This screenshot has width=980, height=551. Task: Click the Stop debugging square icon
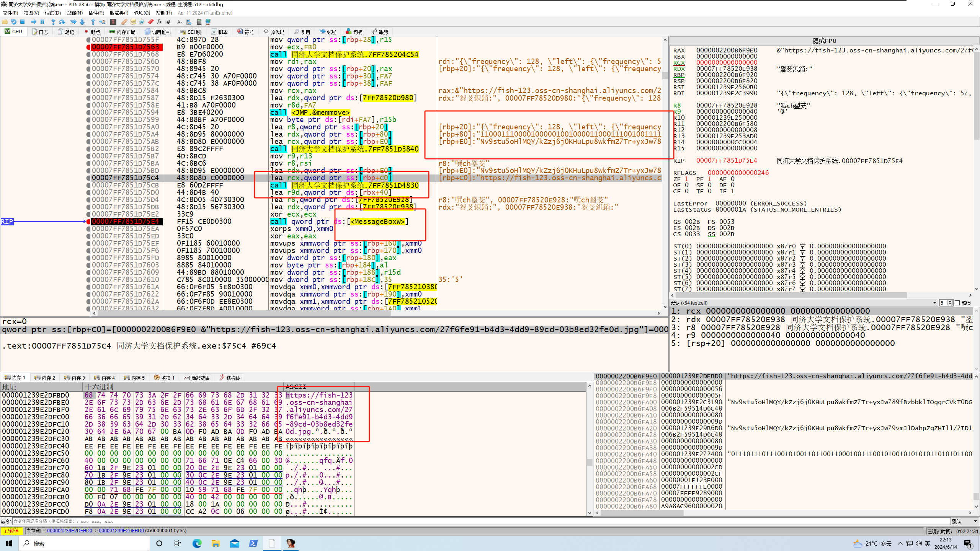point(22,22)
